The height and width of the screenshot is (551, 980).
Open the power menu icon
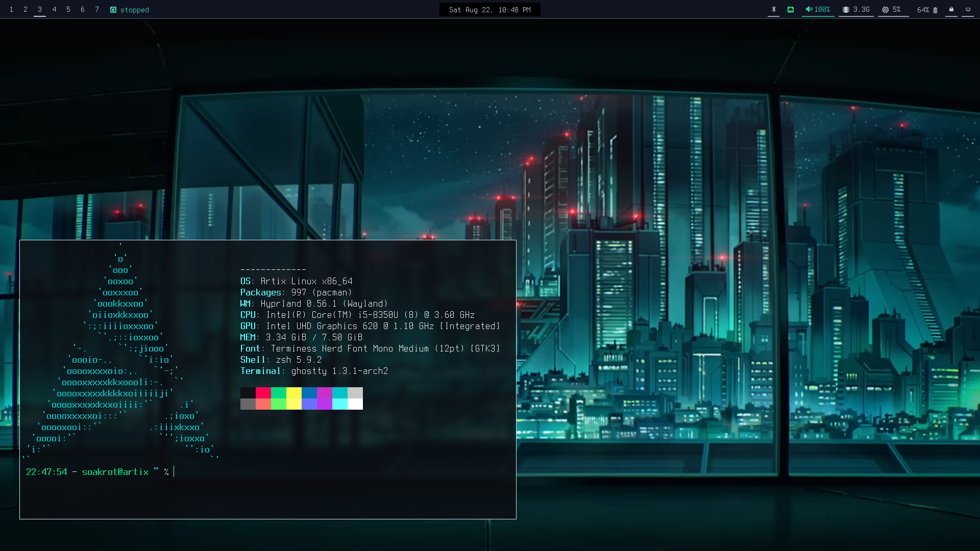tap(968, 10)
